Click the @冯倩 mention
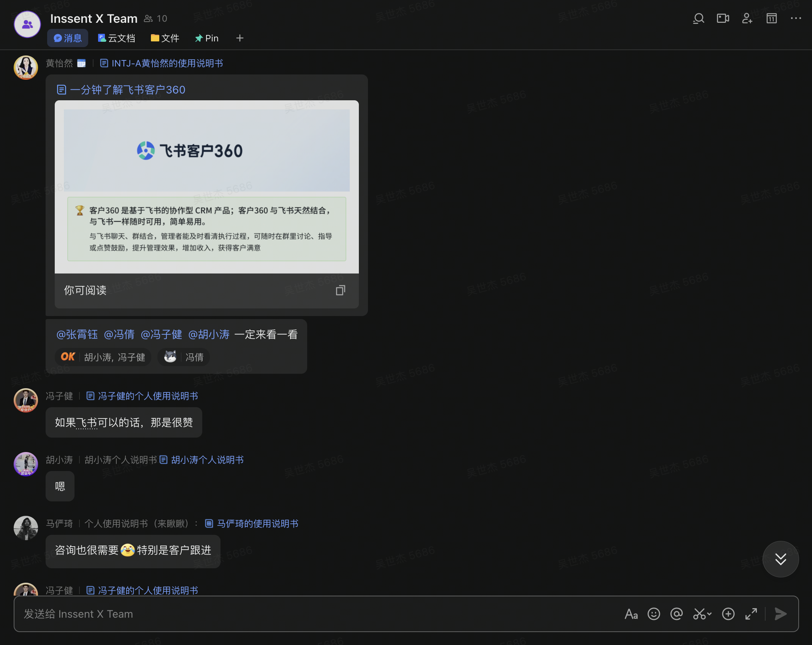Image resolution: width=812 pixels, height=645 pixels. tap(119, 334)
